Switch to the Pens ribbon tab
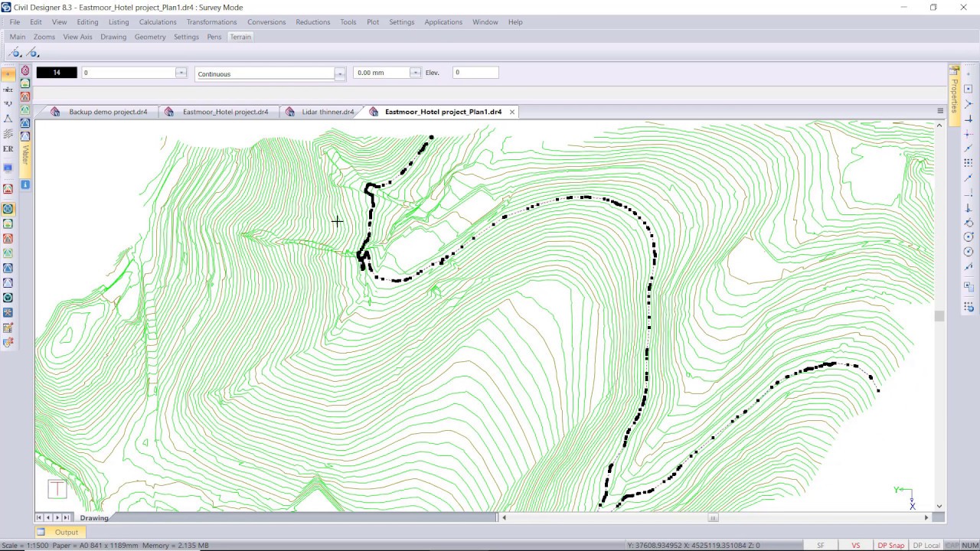Screen dimensions: 980x551 [214, 37]
